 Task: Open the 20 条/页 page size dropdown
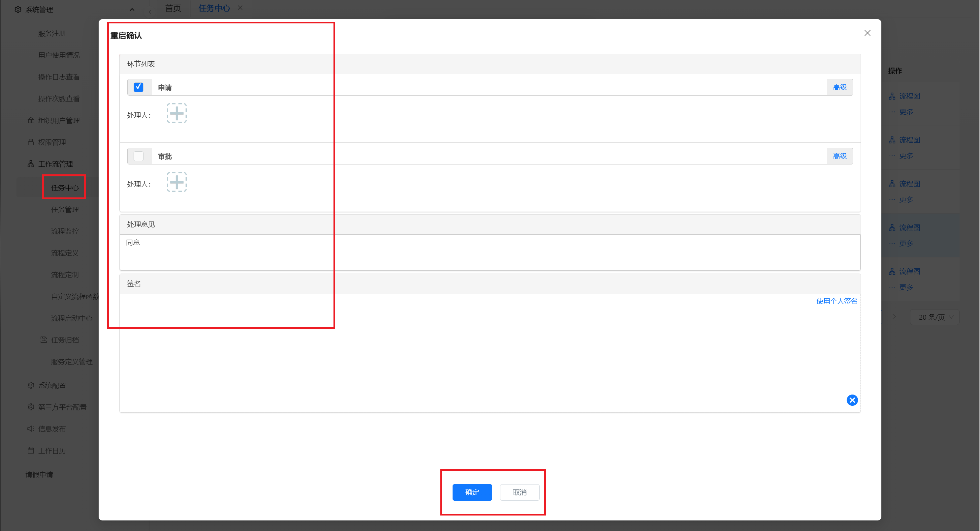[x=935, y=317]
